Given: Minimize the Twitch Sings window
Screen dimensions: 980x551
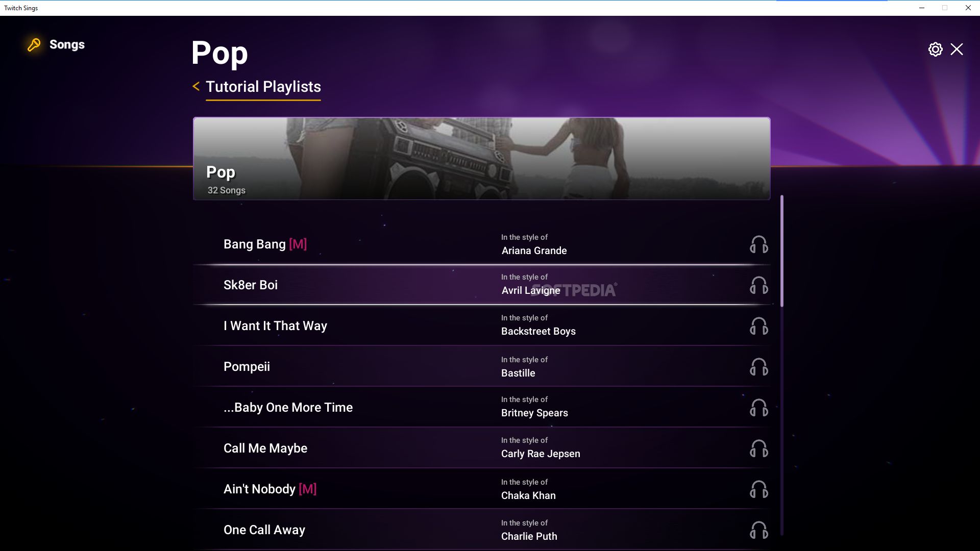Looking at the screenshot, I should click(x=922, y=8).
